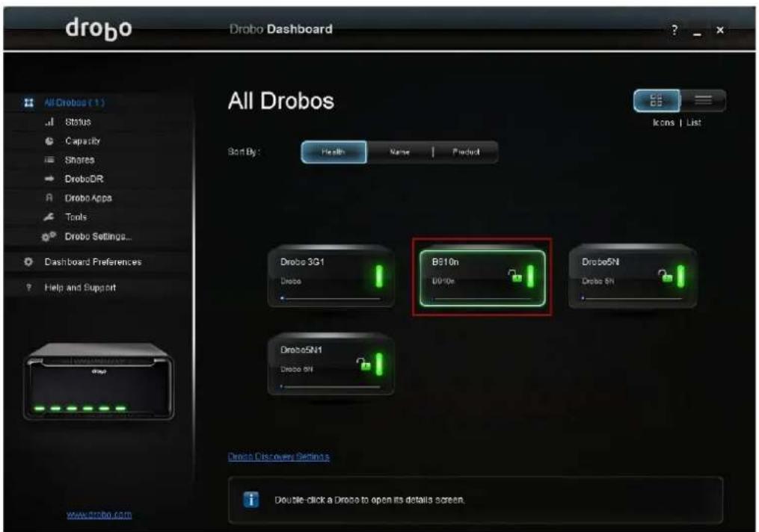Select the Drobo5N device card
Image resolution: width=759 pixels, height=532 pixels.
tap(633, 276)
